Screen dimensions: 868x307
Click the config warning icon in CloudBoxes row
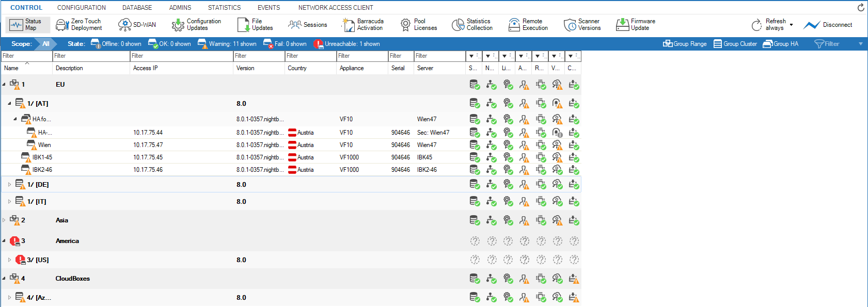pos(574,279)
